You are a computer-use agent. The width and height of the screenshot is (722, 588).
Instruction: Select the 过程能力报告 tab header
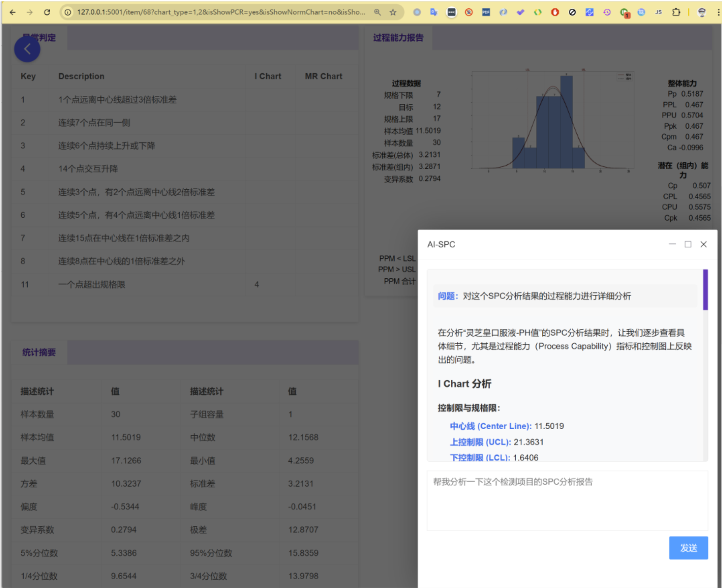tap(398, 38)
